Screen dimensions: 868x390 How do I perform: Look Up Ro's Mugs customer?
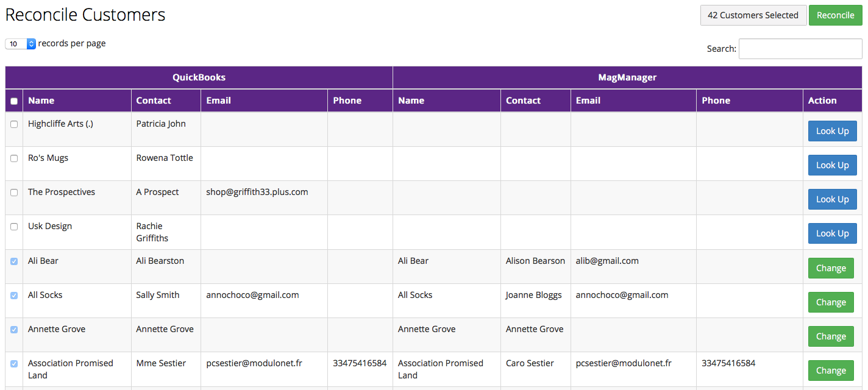[x=832, y=165]
